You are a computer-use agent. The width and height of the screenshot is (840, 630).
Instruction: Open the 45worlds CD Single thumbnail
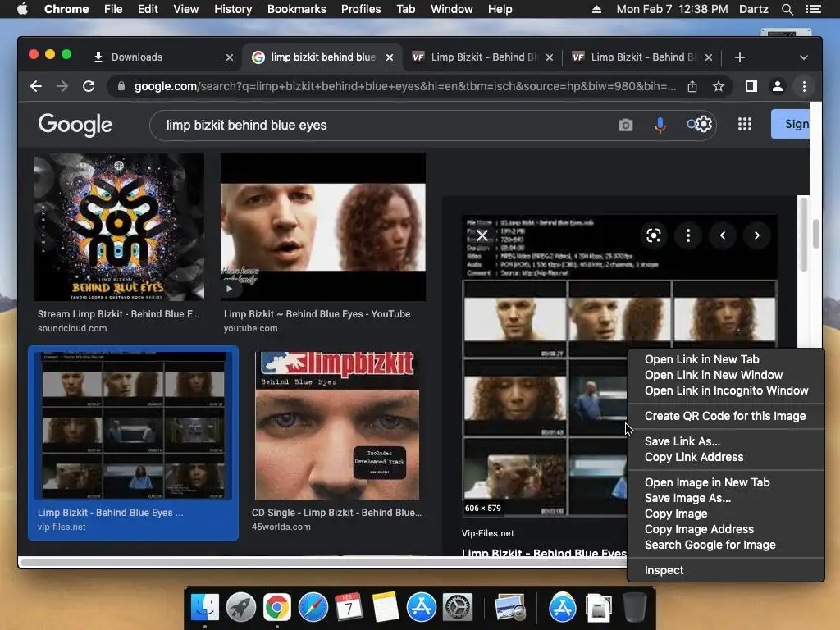tap(337, 426)
